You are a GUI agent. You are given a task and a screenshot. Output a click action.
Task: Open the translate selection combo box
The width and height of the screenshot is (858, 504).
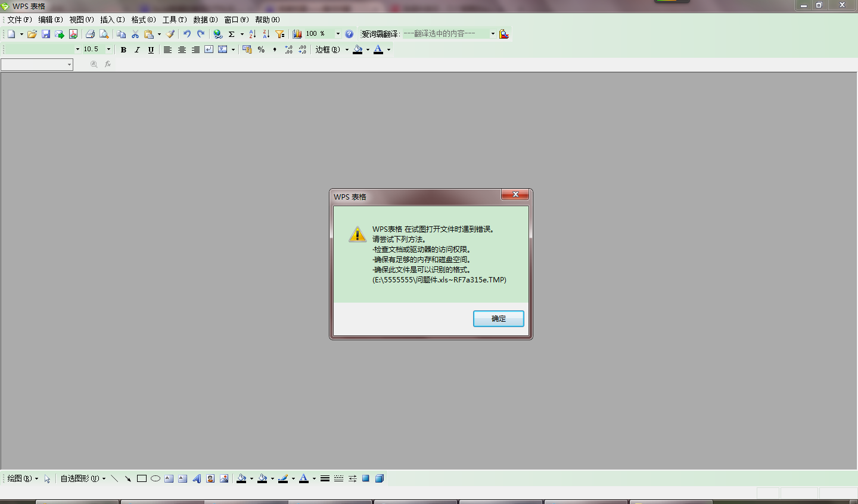coord(493,34)
